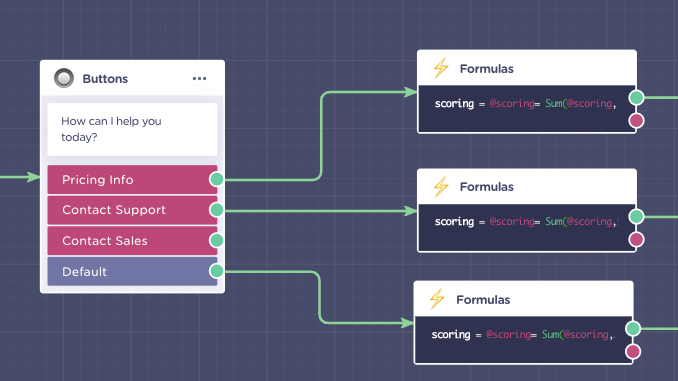Viewport: 678px width, 381px height.
Task: Select the Default option row
Action: click(132, 272)
